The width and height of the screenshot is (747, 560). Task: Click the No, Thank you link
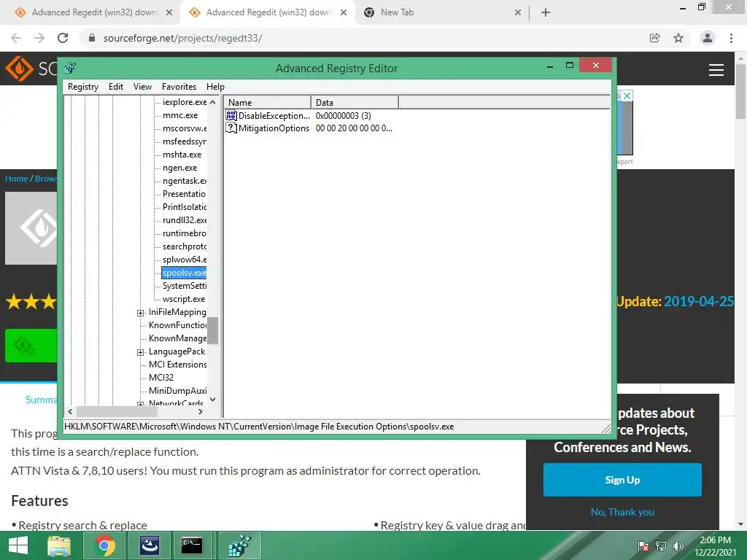click(622, 512)
